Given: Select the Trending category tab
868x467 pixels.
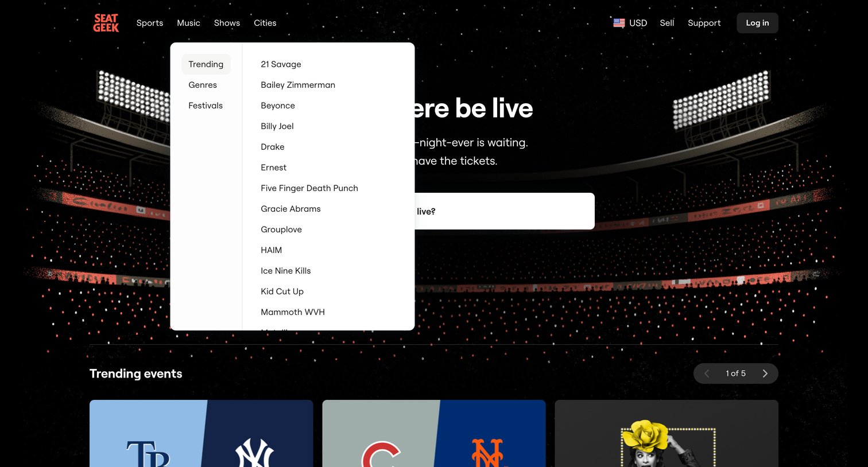Looking at the screenshot, I should point(206,64).
